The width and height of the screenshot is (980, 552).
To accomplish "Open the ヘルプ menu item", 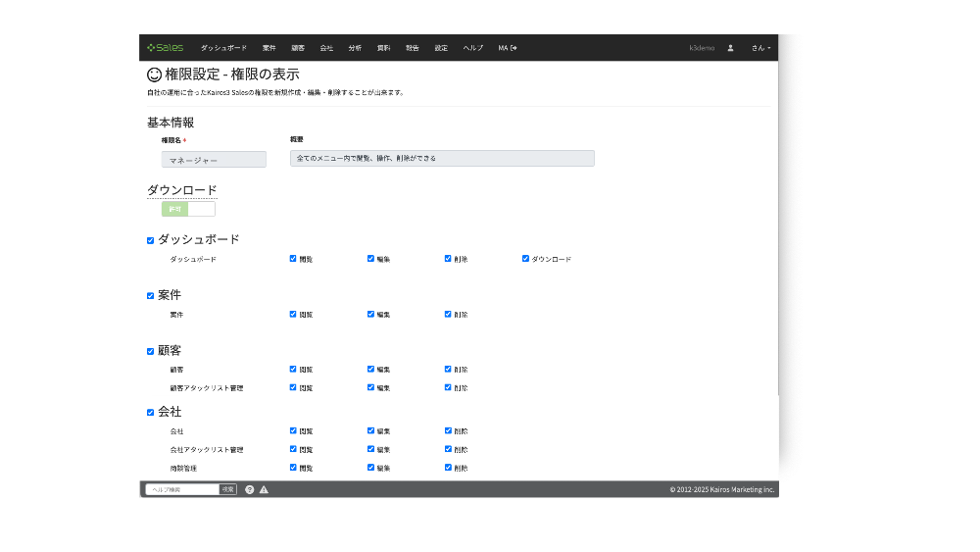I will pos(473,48).
